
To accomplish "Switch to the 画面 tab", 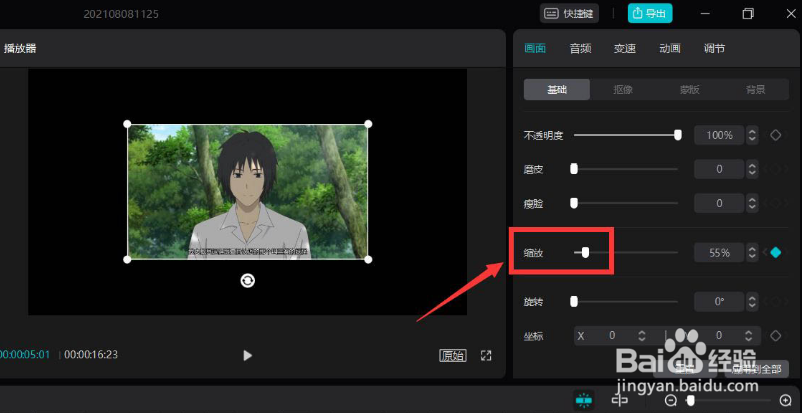I will pos(535,49).
